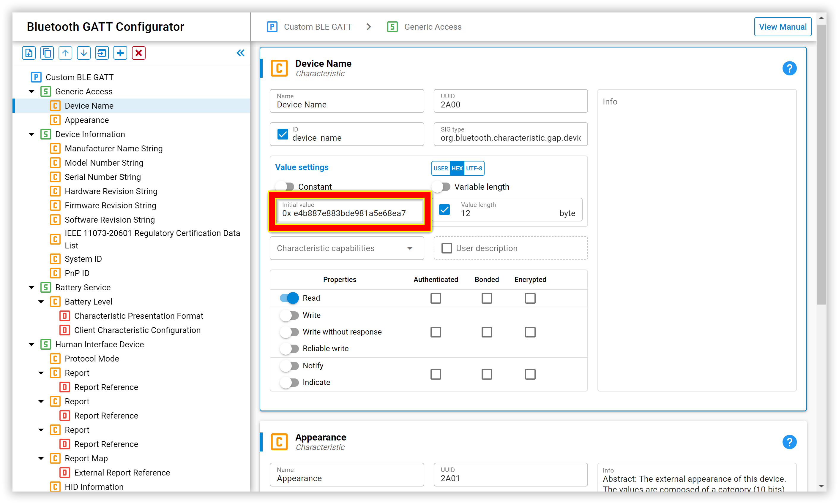The width and height of the screenshot is (839, 504).
Task: Collapse the Human Interface Device node
Action: point(31,344)
